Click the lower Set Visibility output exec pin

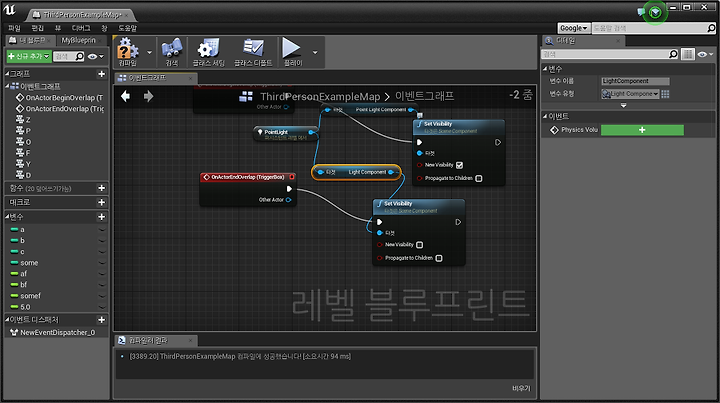[x=458, y=222]
